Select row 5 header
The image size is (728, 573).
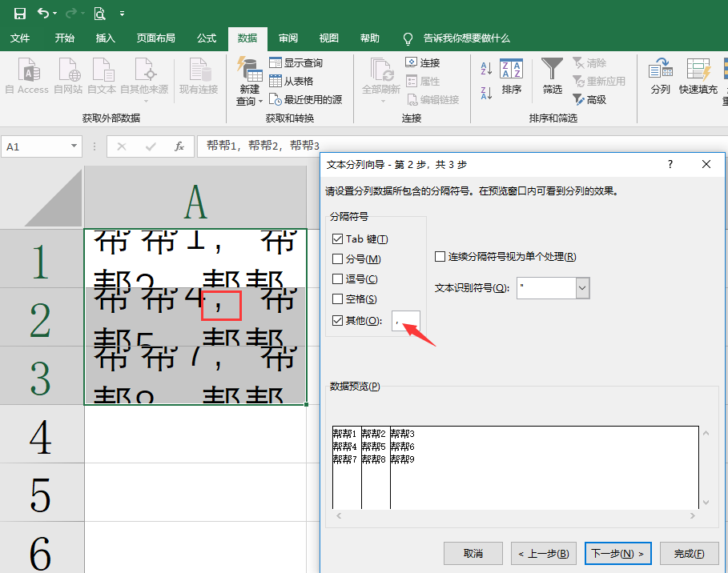pyautogui.click(x=42, y=493)
